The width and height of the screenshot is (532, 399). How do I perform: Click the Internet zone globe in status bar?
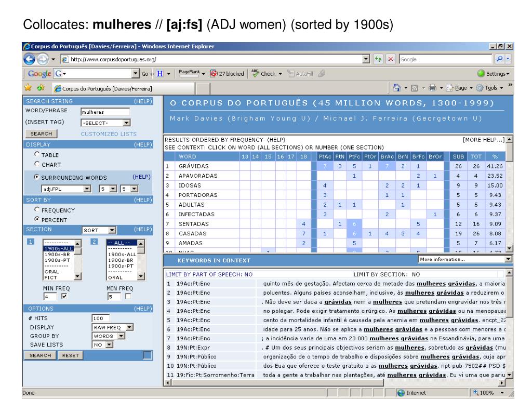pyautogui.click(x=401, y=393)
